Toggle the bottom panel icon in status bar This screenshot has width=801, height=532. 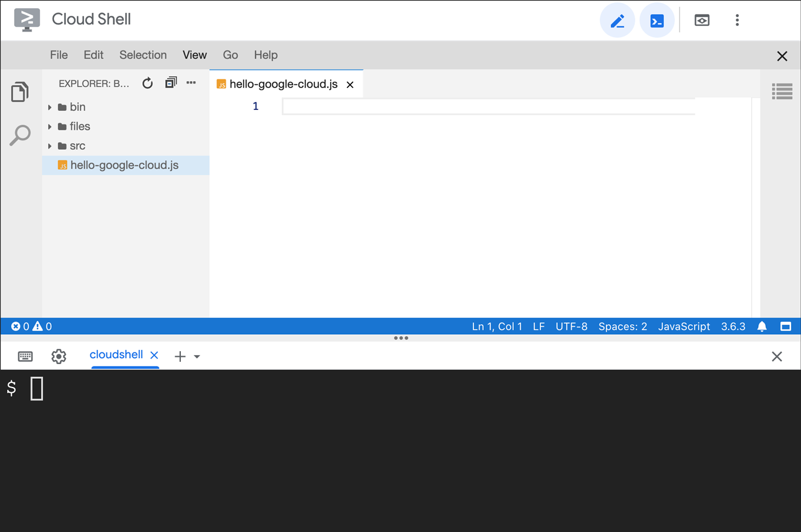point(786,326)
